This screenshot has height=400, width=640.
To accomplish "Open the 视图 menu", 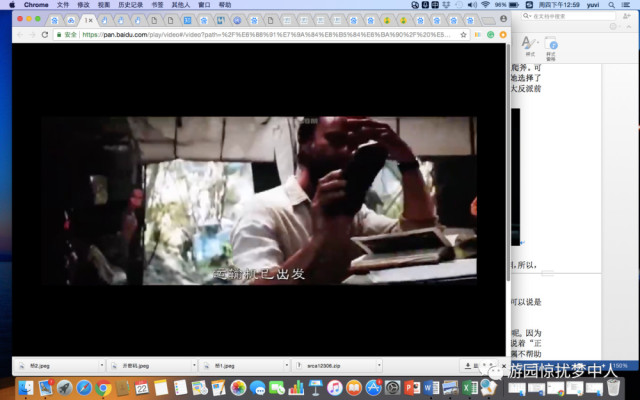I will (x=104, y=5).
